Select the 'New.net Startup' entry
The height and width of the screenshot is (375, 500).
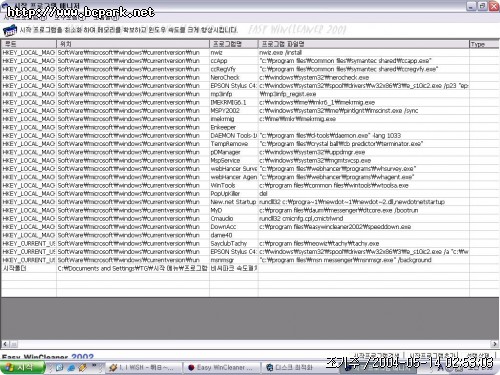pos(233,202)
